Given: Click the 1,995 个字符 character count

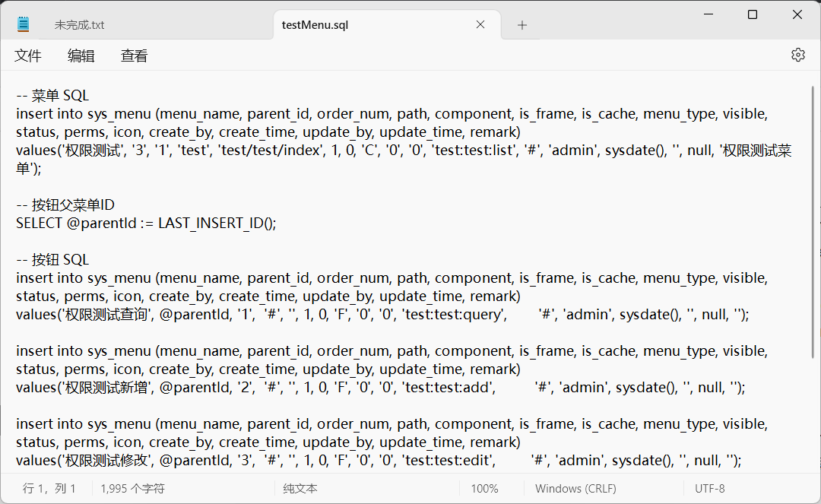Looking at the screenshot, I should point(133,489).
